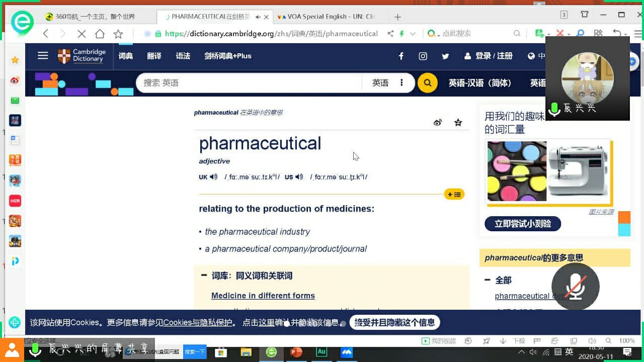
Task: Open the 语法 menu item
Action: (x=183, y=56)
